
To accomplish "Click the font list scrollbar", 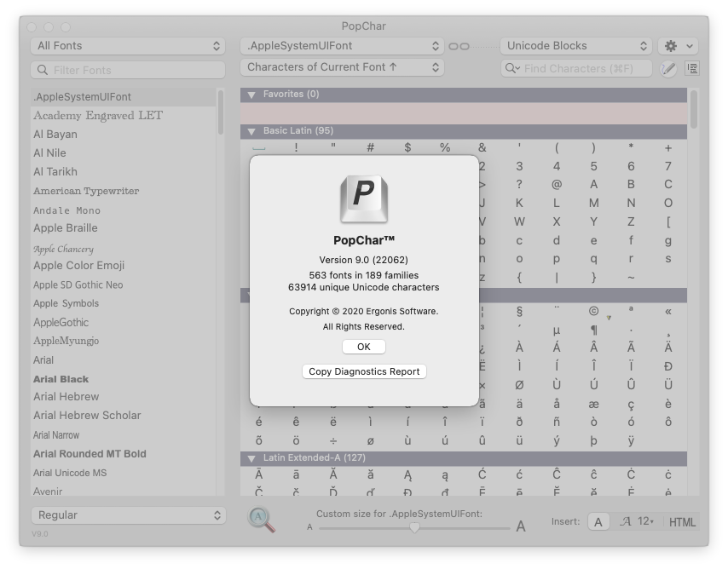I will tap(221, 112).
